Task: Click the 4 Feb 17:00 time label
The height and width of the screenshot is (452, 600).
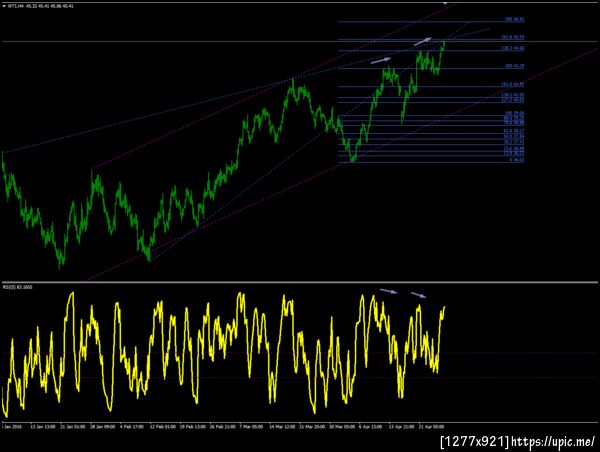Action: pos(132,426)
